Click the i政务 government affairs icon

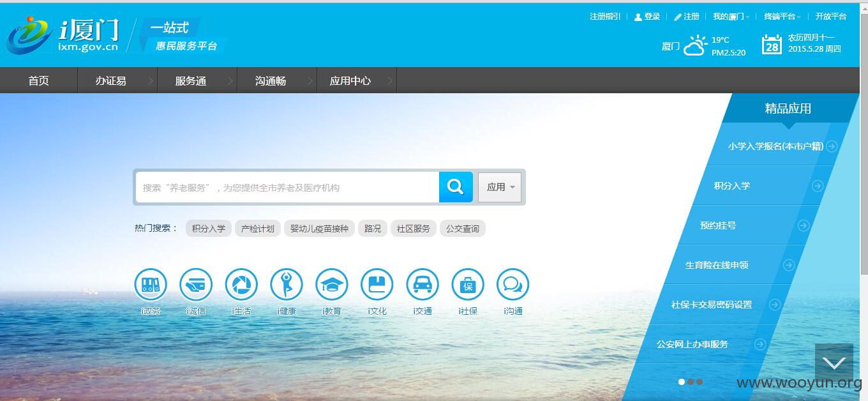click(151, 285)
